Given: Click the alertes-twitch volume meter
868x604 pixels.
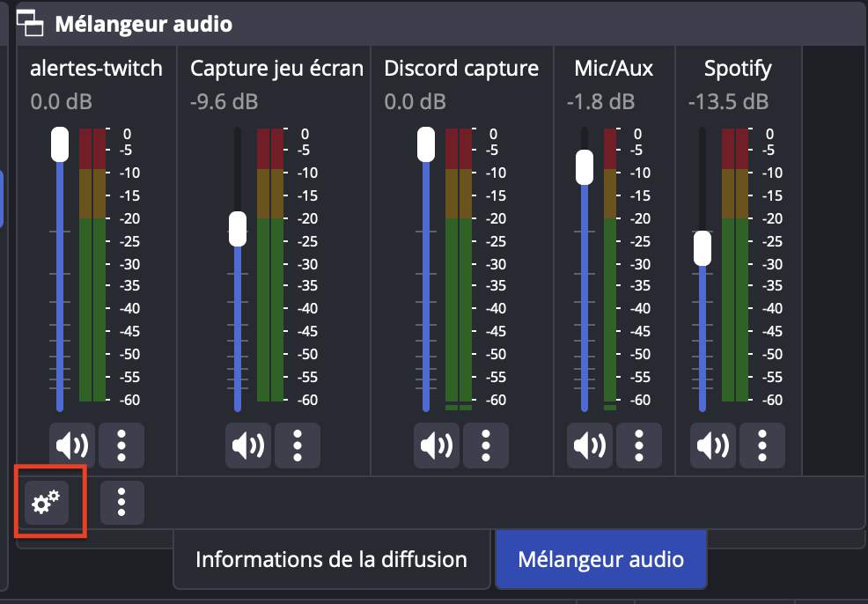Looking at the screenshot, I should 92,265.
